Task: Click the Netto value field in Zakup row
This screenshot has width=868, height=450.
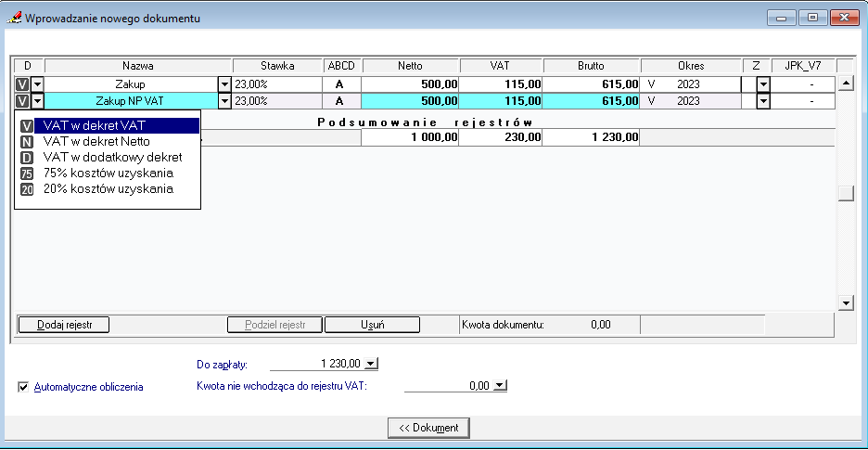Action: pyautogui.click(x=410, y=84)
